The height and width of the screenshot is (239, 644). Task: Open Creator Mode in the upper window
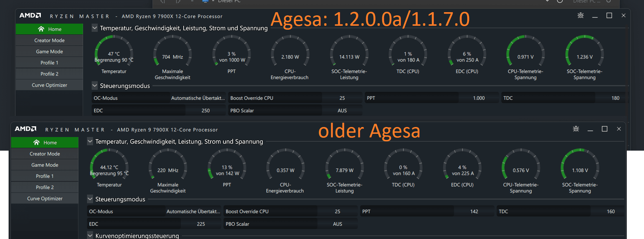(x=49, y=40)
